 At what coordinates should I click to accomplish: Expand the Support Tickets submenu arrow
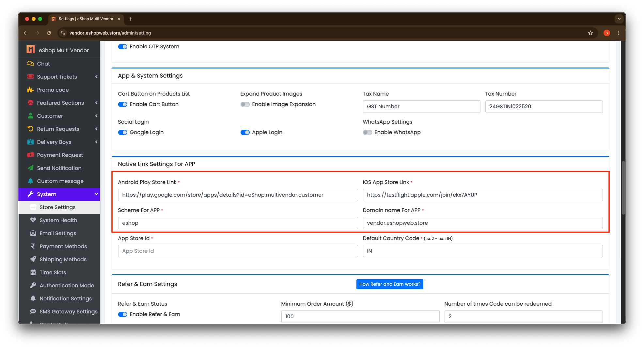[96, 77]
